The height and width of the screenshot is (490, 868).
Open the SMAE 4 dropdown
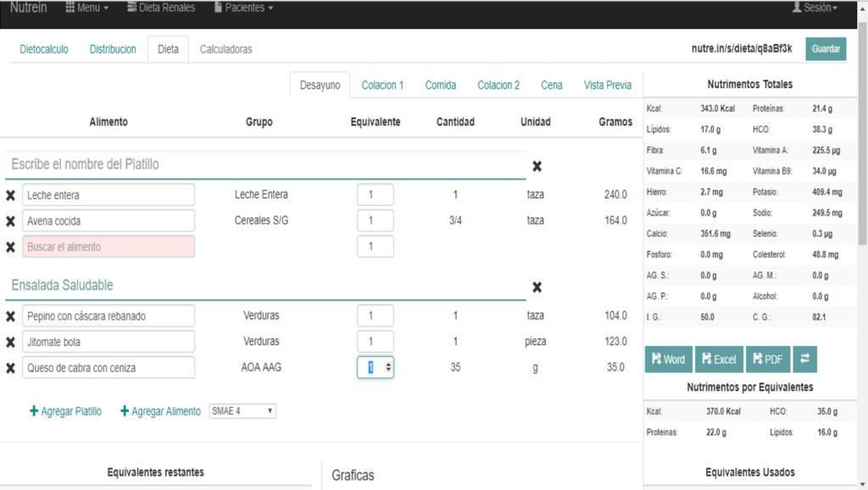242,411
